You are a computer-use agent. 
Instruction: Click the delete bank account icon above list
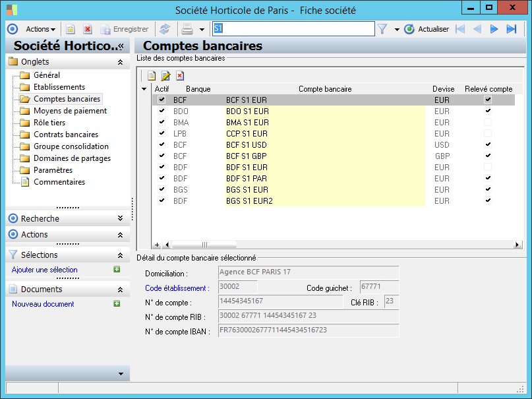pos(179,75)
